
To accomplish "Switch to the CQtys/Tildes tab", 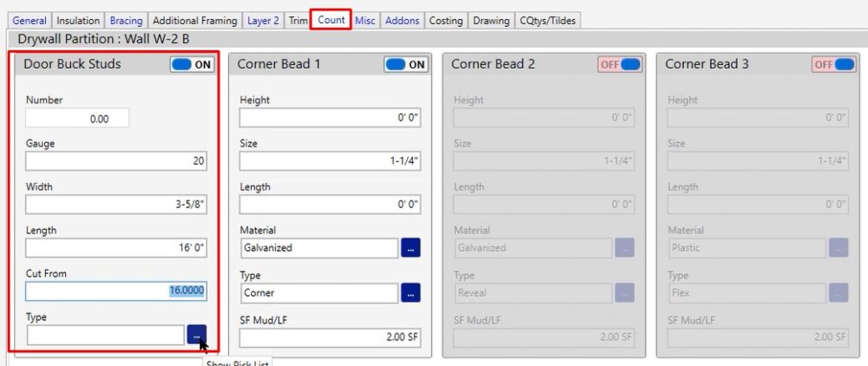I will [547, 20].
